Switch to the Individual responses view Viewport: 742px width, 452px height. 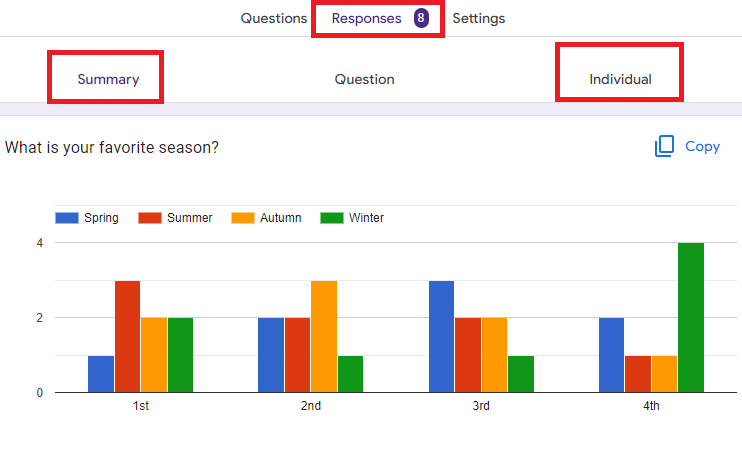(620, 79)
